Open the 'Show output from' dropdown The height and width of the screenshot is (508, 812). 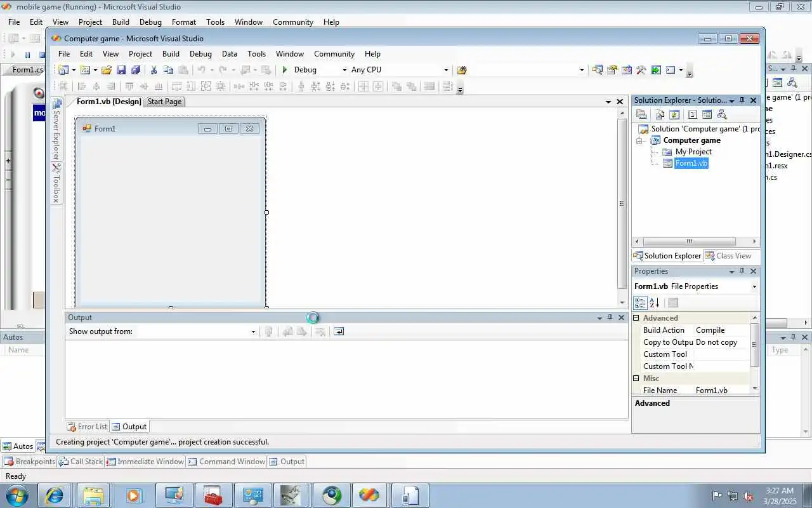pos(253,331)
